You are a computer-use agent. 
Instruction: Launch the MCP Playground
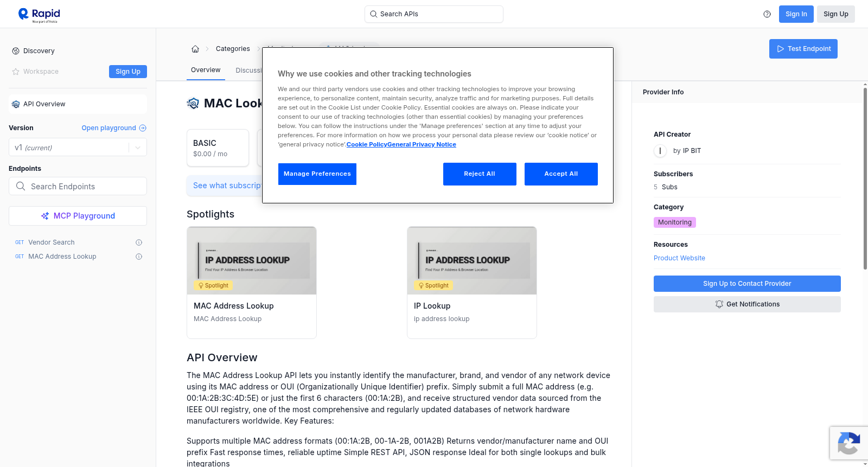78,216
